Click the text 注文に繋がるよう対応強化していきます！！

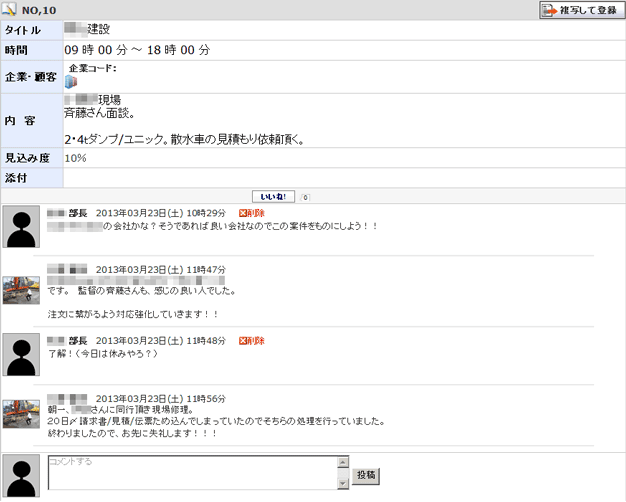click(x=133, y=314)
